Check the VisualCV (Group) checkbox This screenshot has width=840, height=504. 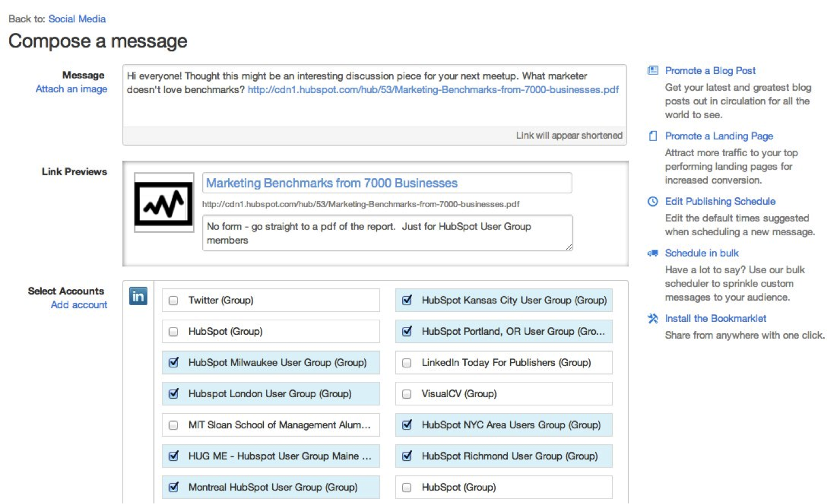[x=407, y=394]
